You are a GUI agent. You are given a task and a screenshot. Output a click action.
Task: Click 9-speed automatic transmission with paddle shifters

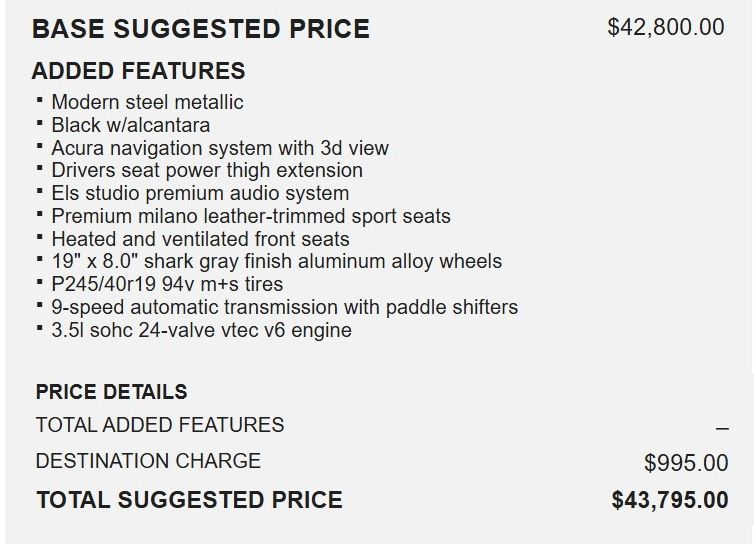(284, 307)
